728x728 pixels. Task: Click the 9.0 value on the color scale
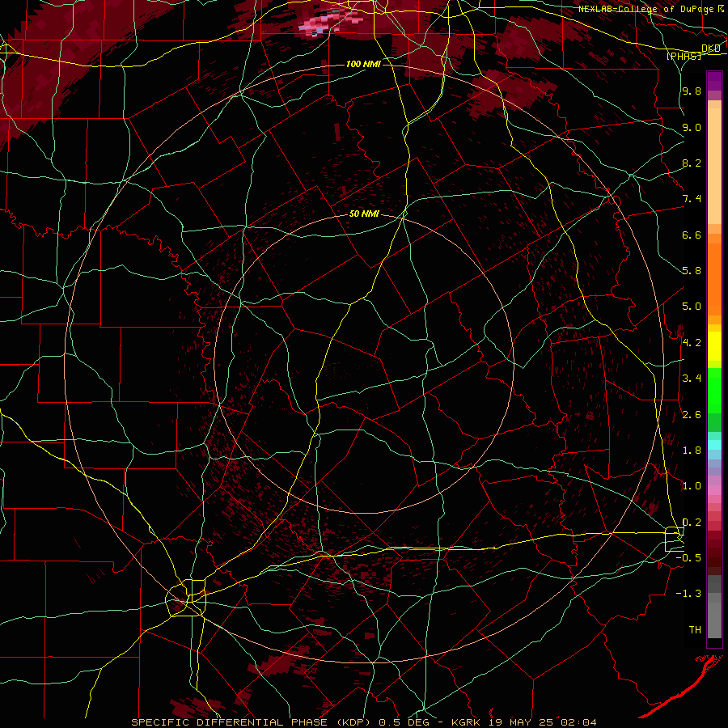692,127
